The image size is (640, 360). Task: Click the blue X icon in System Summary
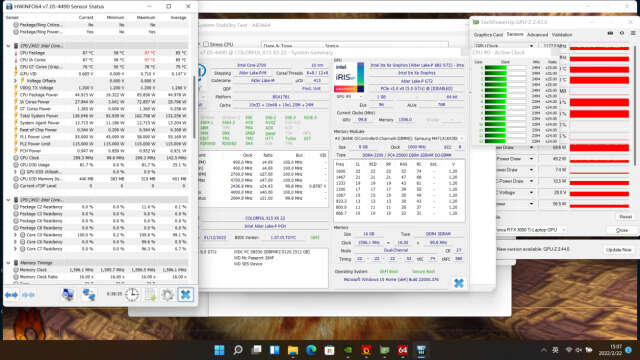click(459, 283)
